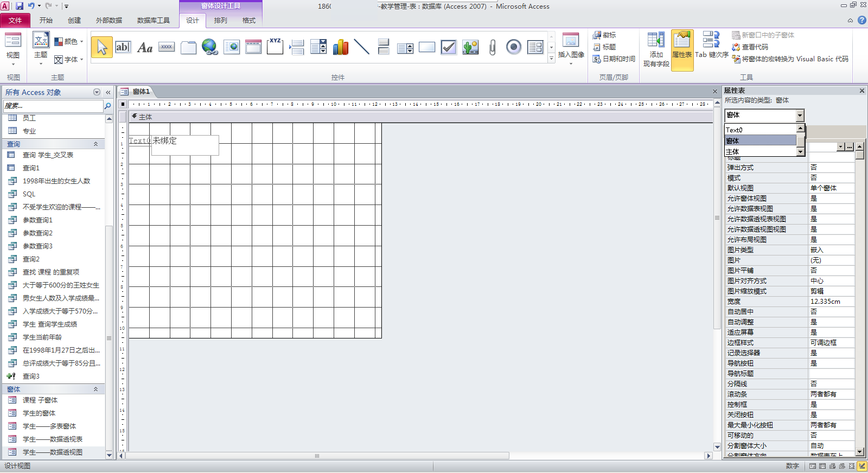Viewport: 868px width, 473px height.
Task: Click 将窗体的宏转换为 Visual Basic 代码
Action: (x=790, y=59)
